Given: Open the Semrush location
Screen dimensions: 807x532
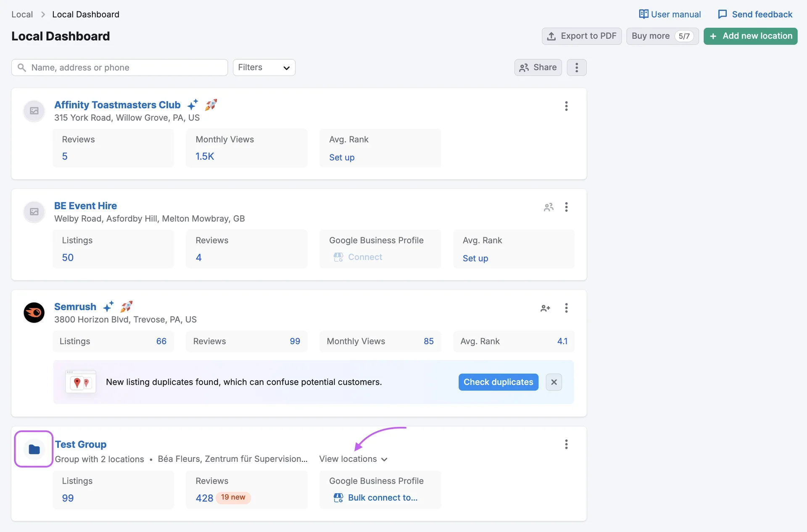Looking at the screenshot, I should pos(75,306).
